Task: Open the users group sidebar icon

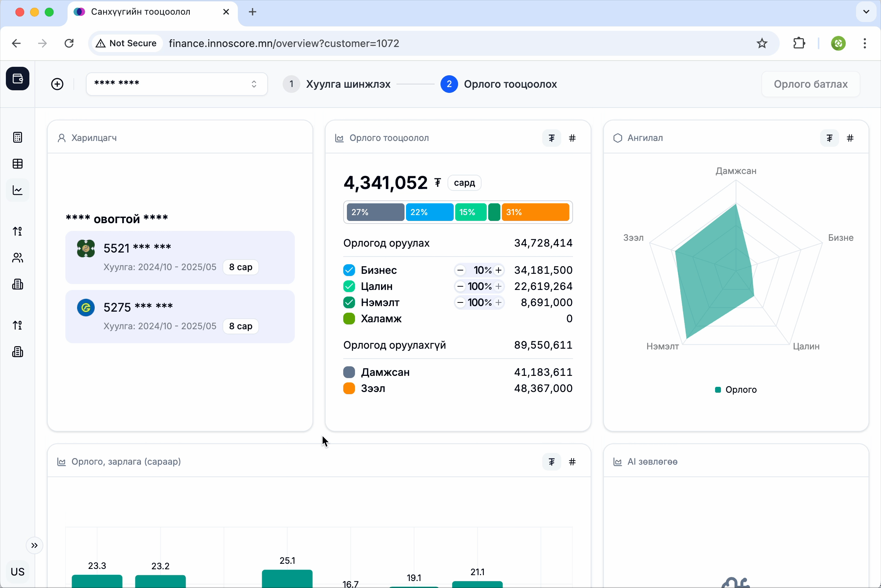Action: (18, 258)
